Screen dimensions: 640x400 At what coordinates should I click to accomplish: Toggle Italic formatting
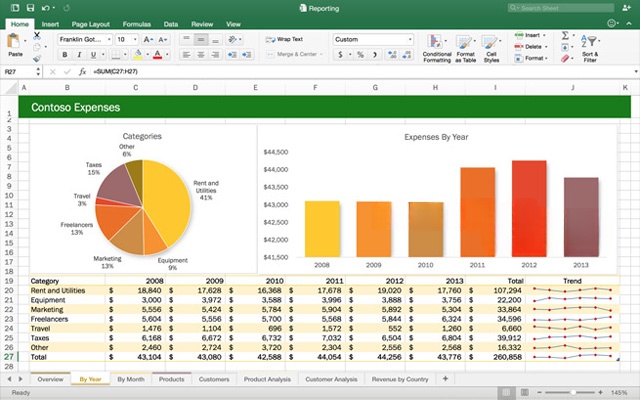79,55
